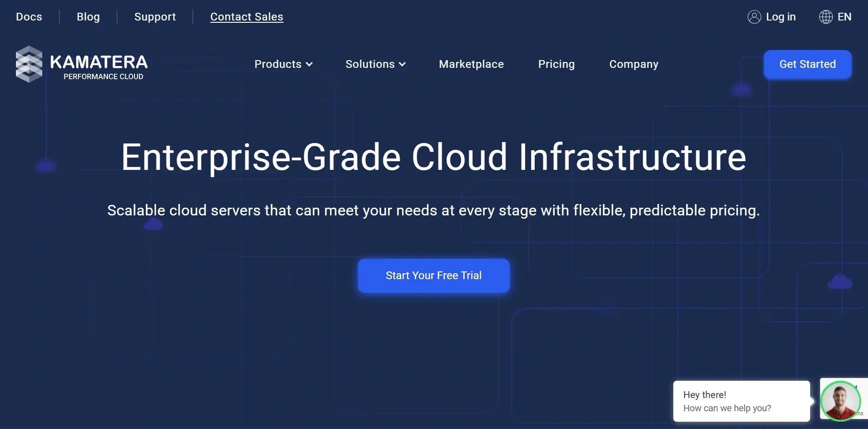The image size is (868, 429).
Task: Click the Enterprise-Grade Cloud Infrastructure headline
Action: coord(434,157)
